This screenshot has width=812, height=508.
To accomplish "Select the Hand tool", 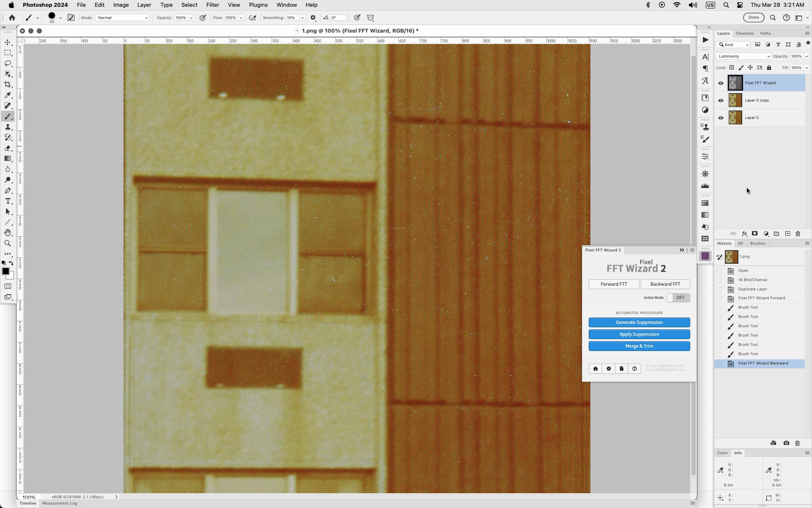I will (x=8, y=233).
